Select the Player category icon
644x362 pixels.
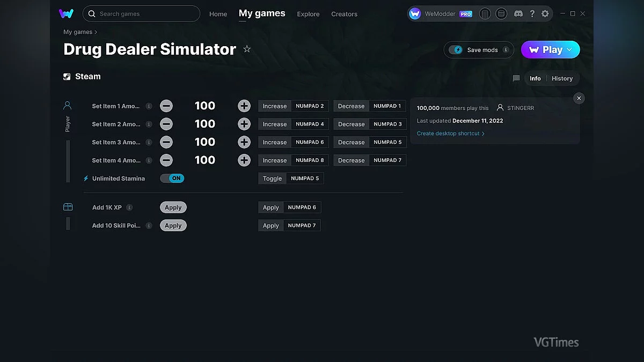pos(68,105)
